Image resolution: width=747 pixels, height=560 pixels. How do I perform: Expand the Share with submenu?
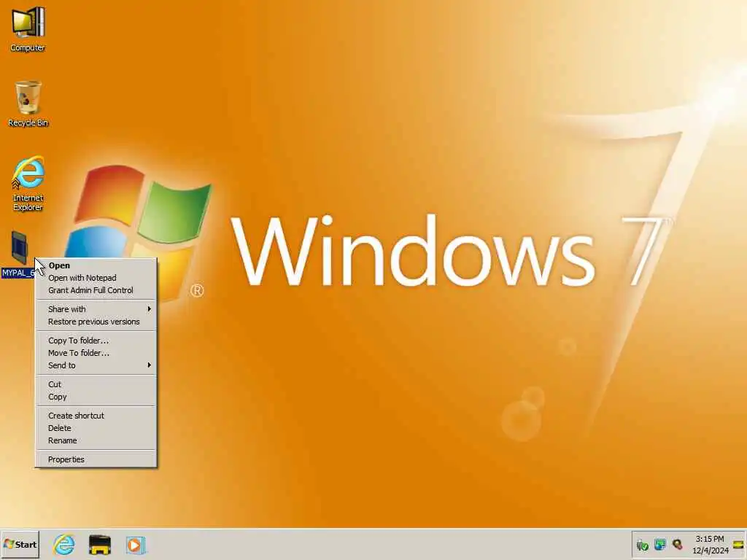tap(96, 309)
